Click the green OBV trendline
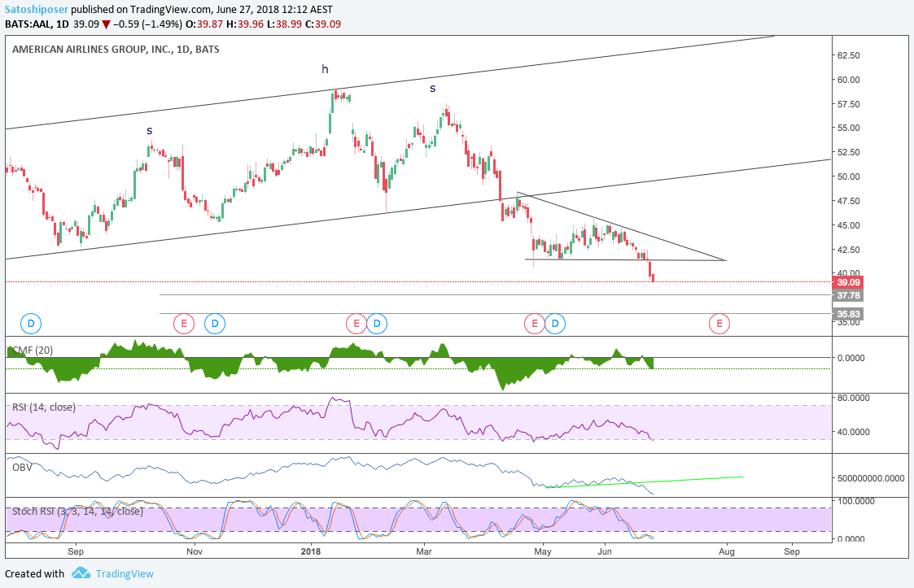Screen dimensions: 914x588 [x=644, y=482]
